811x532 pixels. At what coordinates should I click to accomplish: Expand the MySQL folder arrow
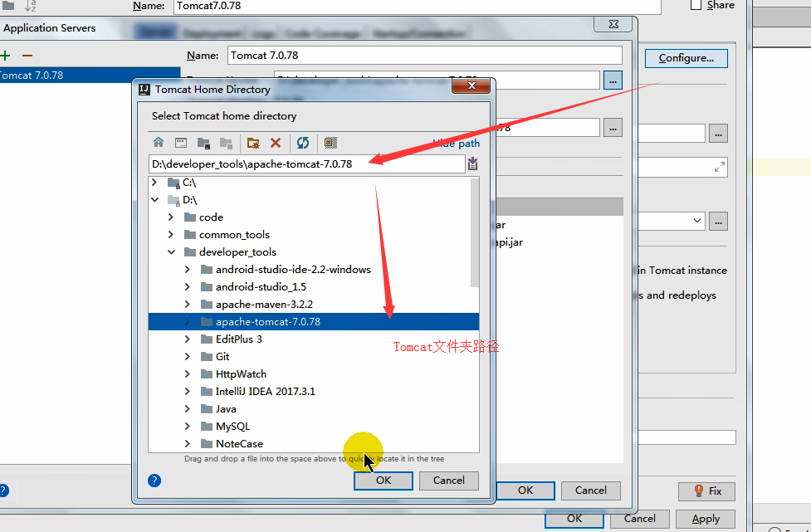188,426
